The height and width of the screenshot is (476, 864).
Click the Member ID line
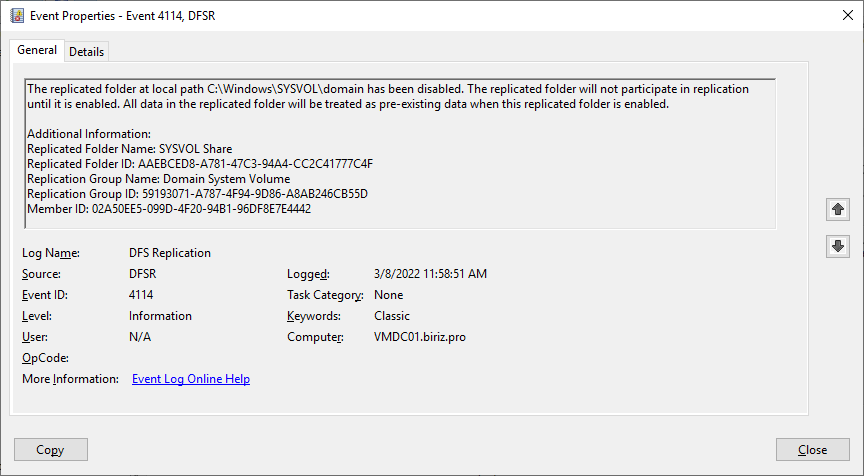169,209
